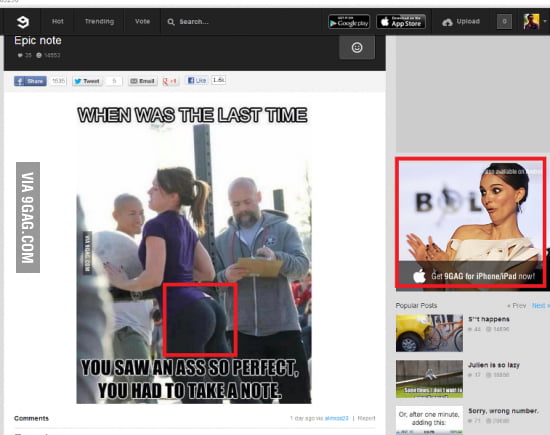Open the main meme image
The height and width of the screenshot is (435, 550).
point(194,254)
